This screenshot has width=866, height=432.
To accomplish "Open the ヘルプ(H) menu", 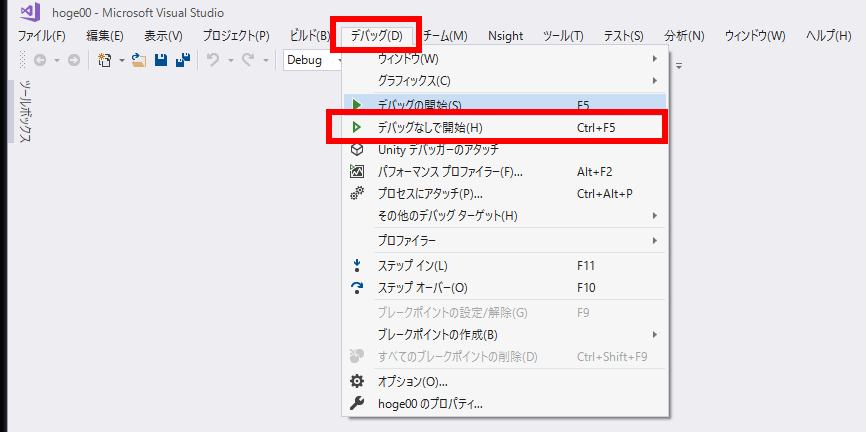I will (x=828, y=36).
